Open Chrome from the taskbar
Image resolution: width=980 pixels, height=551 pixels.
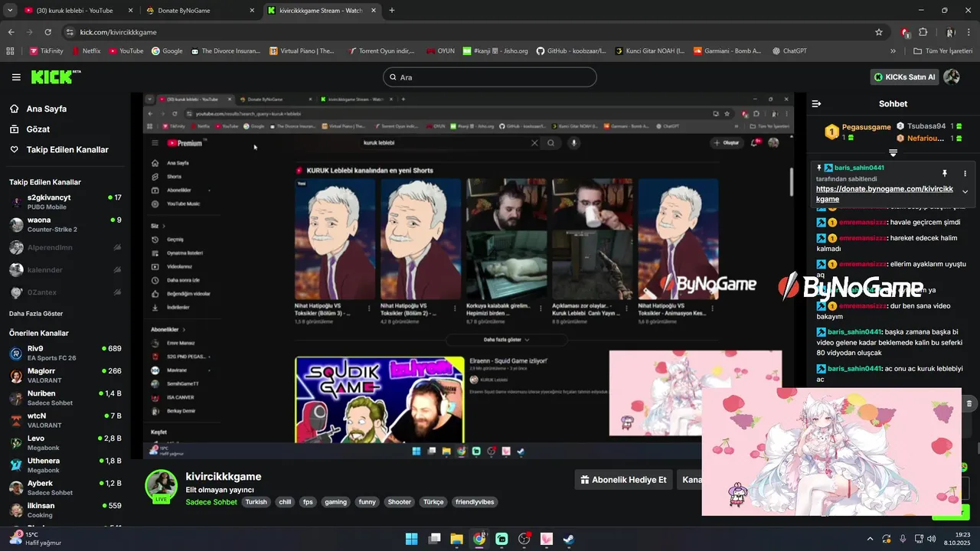click(x=479, y=539)
